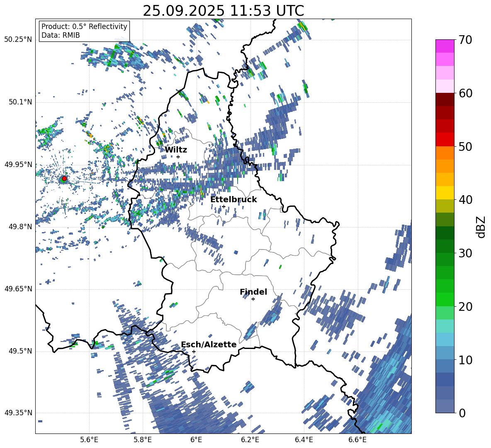Click the dBZ colorbar axis label
Screen dimensions: 491x448
pyautogui.click(x=481, y=227)
